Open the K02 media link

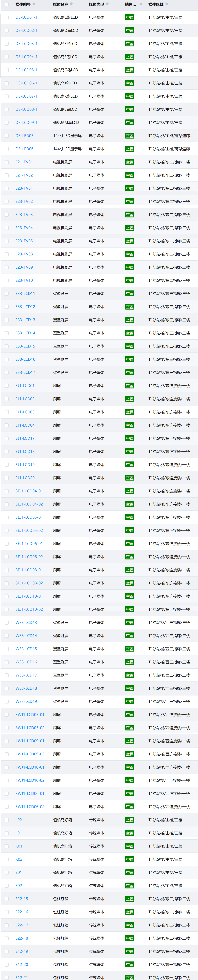pyautogui.click(x=19, y=859)
